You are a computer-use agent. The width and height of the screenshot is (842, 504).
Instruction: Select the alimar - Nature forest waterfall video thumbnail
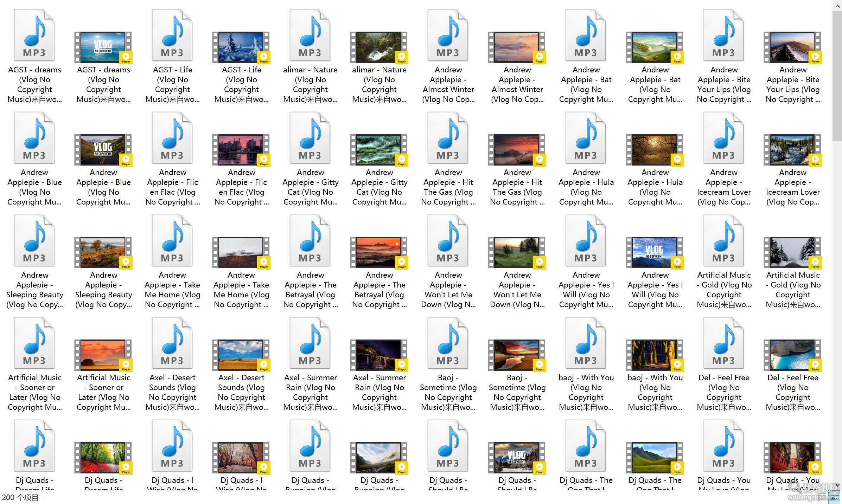(x=379, y=47)
